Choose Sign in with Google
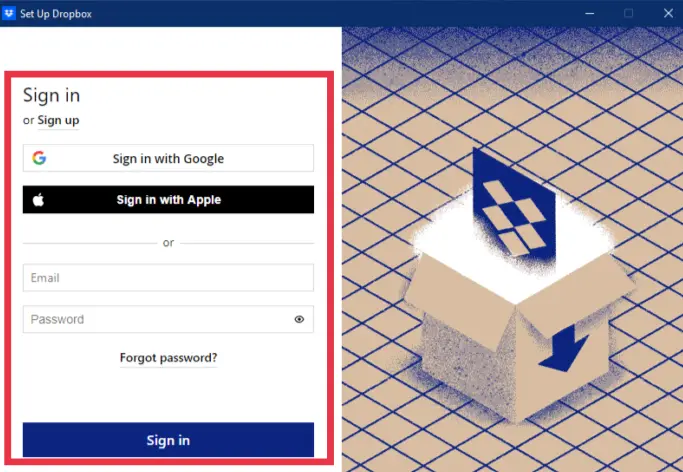The height and width of the screenshot is (472, 683). (168, 158)
